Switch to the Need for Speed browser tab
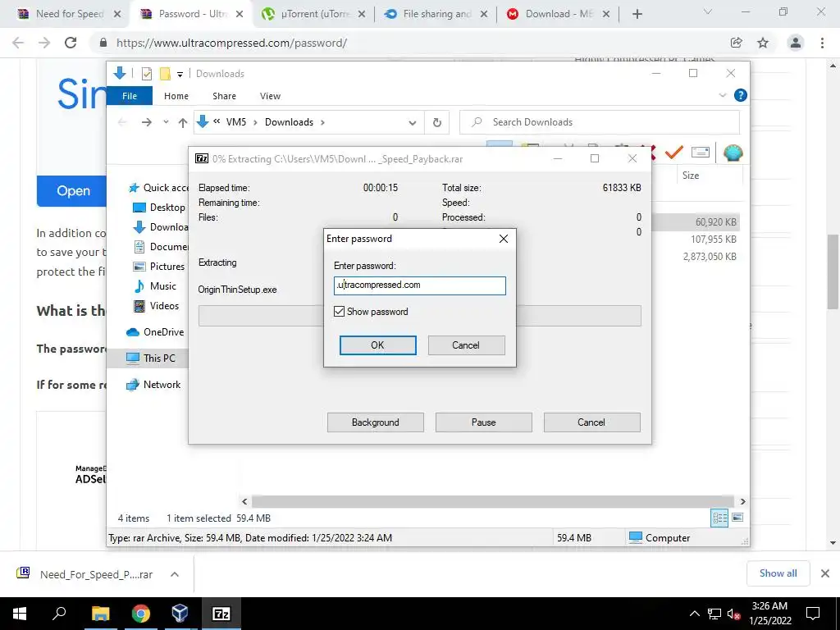The width and height of the screenshot is (840, 630). [x=69, y=14]
